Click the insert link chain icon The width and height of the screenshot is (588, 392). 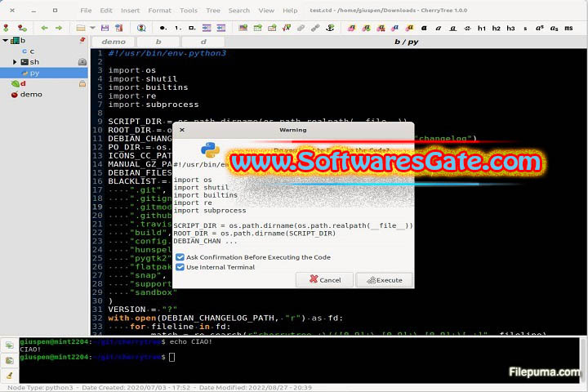(301, 28)
